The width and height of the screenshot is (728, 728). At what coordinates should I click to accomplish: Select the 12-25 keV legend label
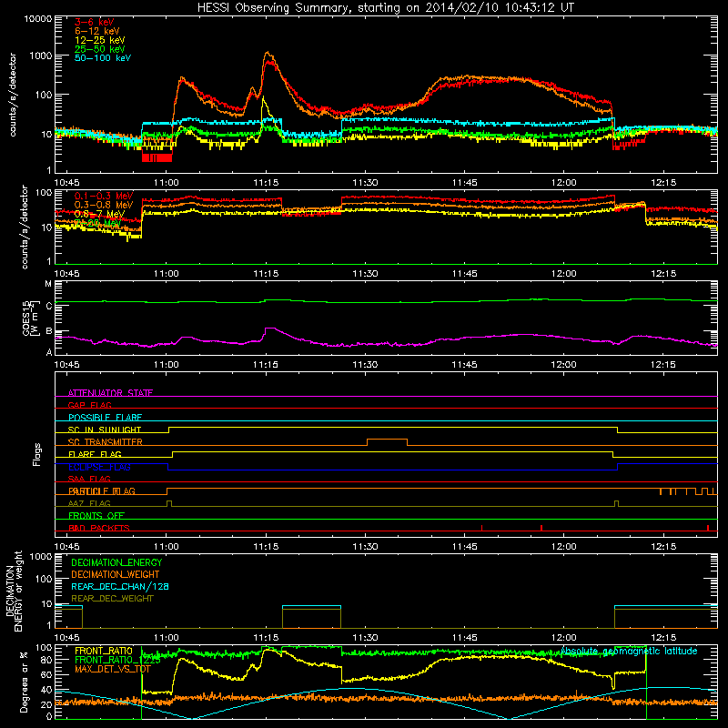100,40
